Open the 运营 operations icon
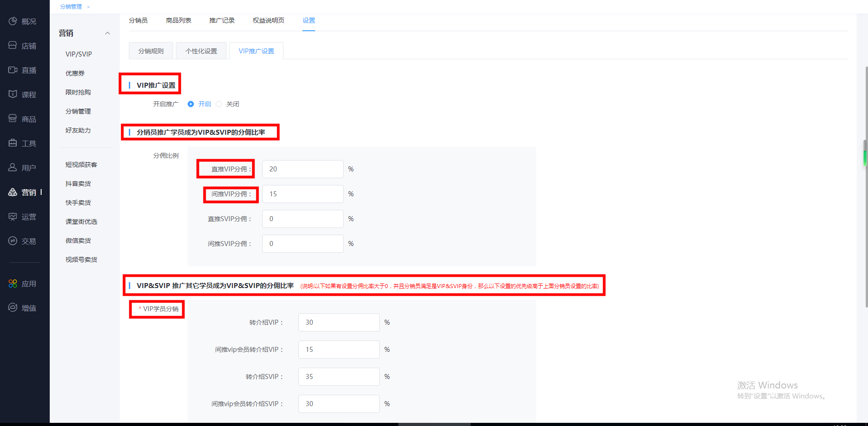868x426 pixels. (13, 217)
